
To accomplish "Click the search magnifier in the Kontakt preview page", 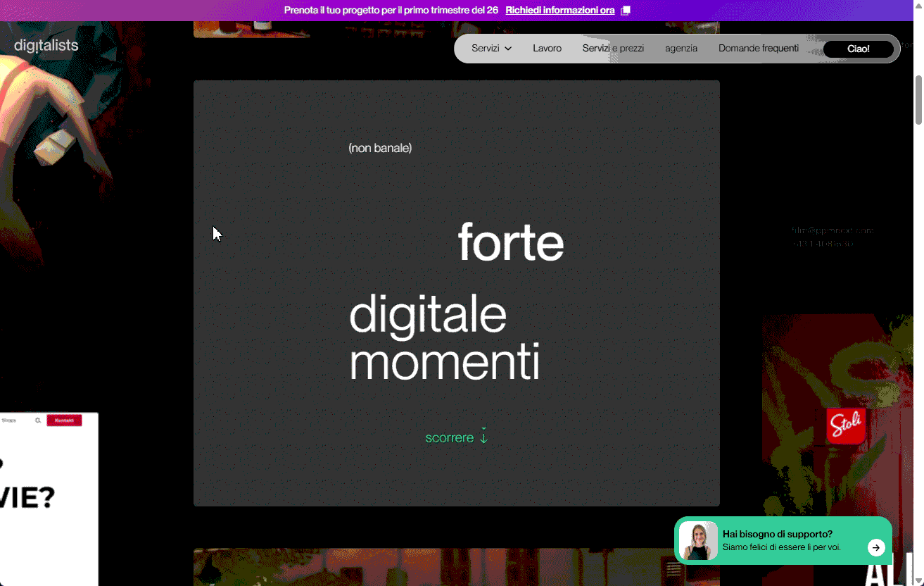I will pyautogui.click(x=37, y=420).
